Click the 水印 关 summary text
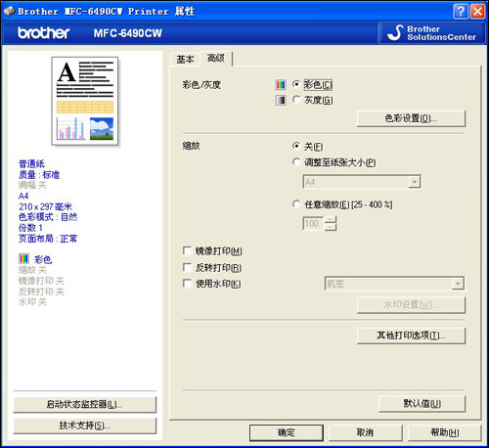This screenshot has width=489, height=448. coord(32,302)
